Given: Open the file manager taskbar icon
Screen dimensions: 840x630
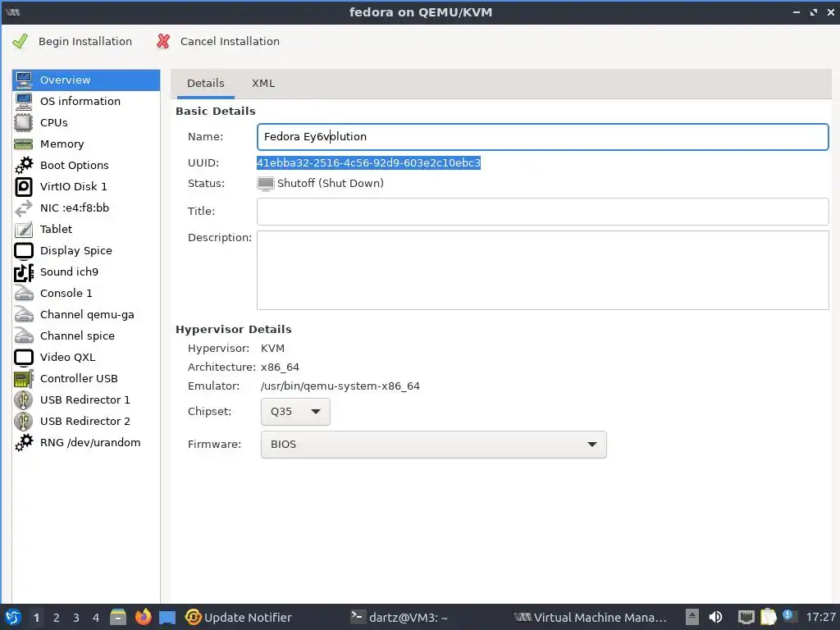Looking at the screenshot, I should tap(118, 617).
